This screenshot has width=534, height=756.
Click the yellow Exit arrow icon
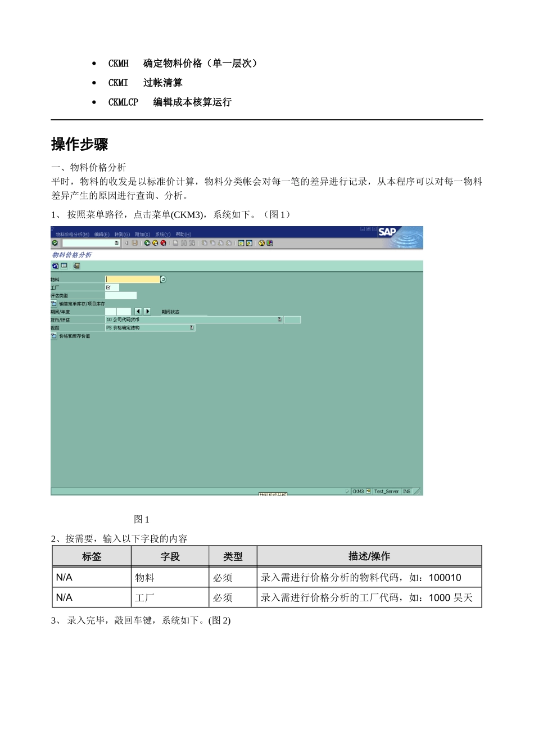[155, 243]
